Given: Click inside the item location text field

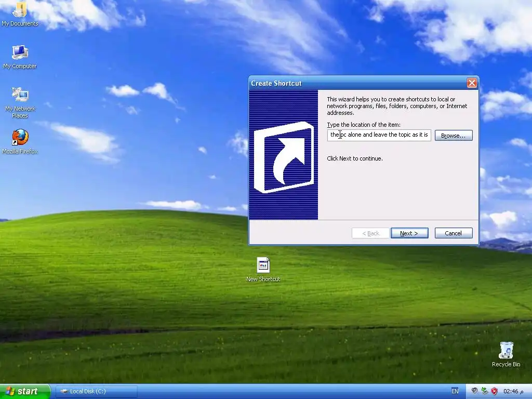Looking at the screenshot, I should coord(379,135).
